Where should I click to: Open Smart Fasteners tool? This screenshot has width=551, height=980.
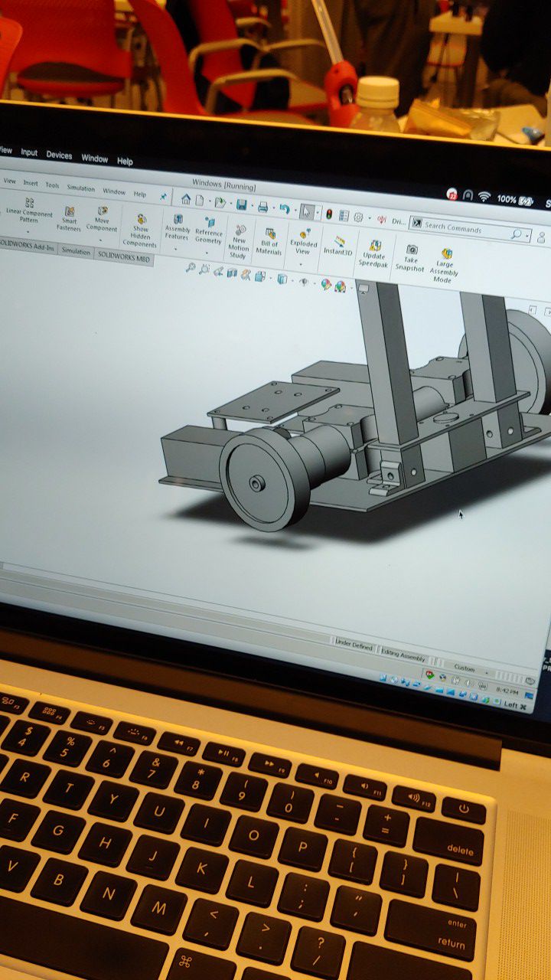69,218
